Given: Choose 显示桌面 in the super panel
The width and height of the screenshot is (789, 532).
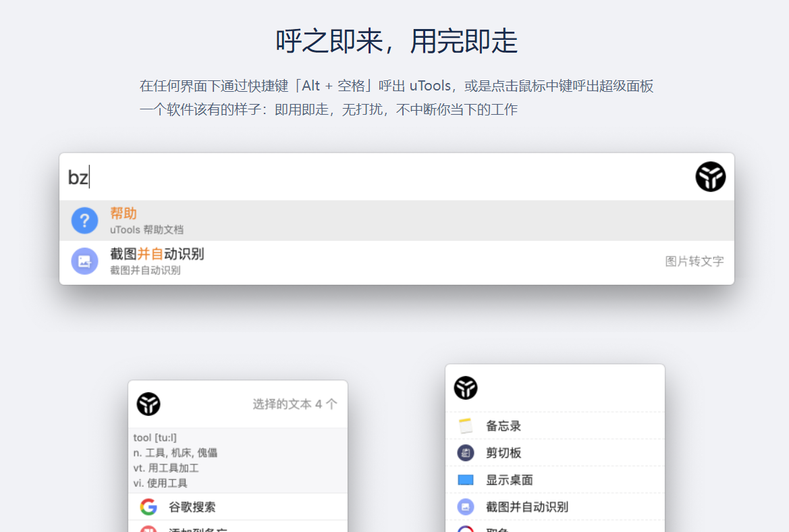Looking at the screenshot, I should [x=555, y=479].
